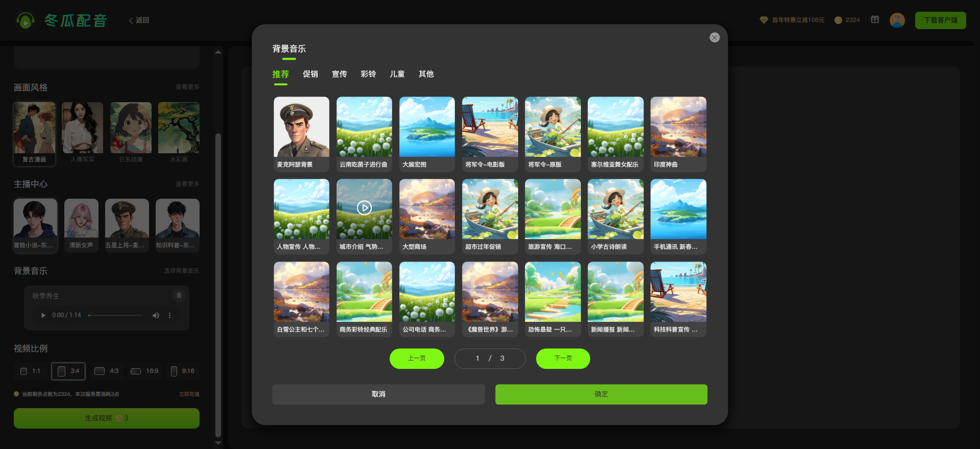Expand 查看更多 for 画面风格

click(187, 87)
